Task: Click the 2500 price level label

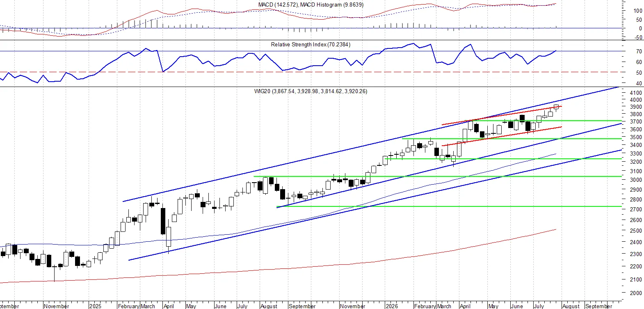Action: pos(636,231)
